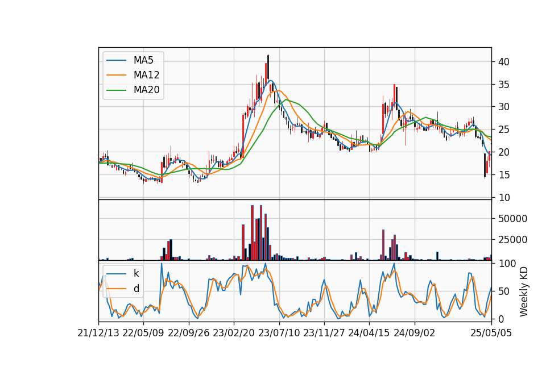This screenshot has width=546, height=392.
Task: Click the green MA20 legend line sample
Action: 116,90
